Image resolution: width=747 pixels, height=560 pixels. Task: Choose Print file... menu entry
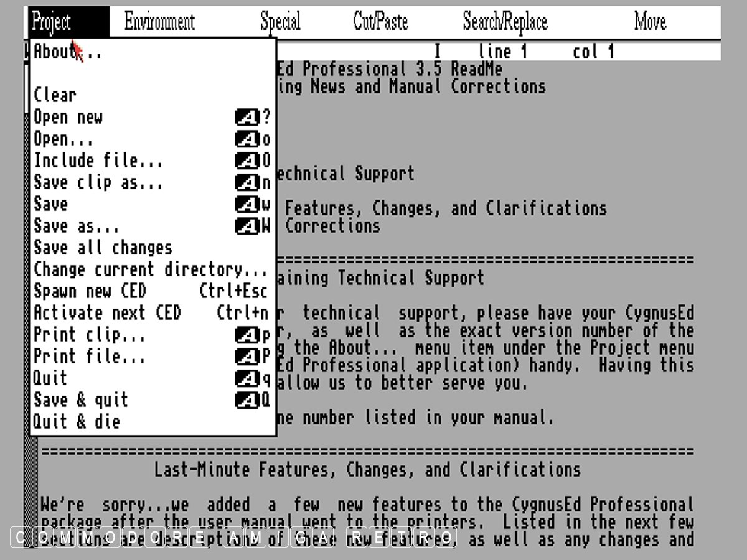point(153,357)
